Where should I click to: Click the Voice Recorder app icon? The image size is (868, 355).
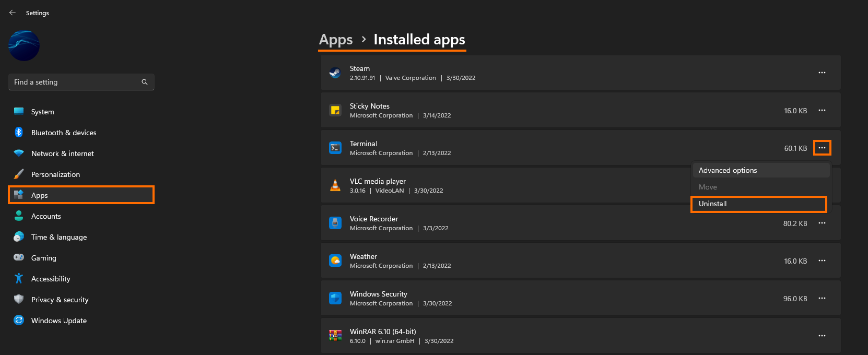[x=335, y=223]
